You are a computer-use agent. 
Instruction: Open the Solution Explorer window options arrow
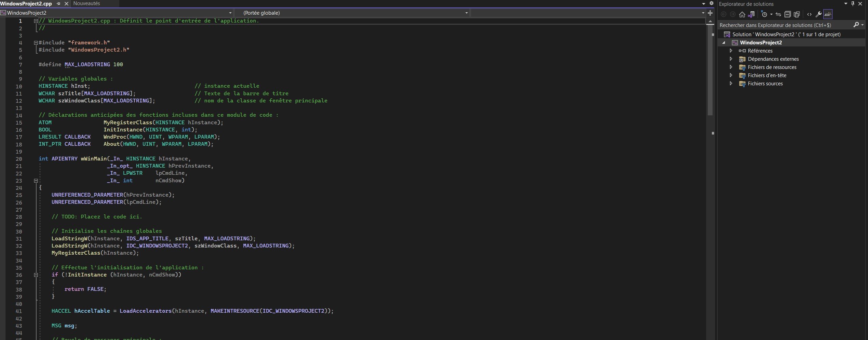[846, 4]
